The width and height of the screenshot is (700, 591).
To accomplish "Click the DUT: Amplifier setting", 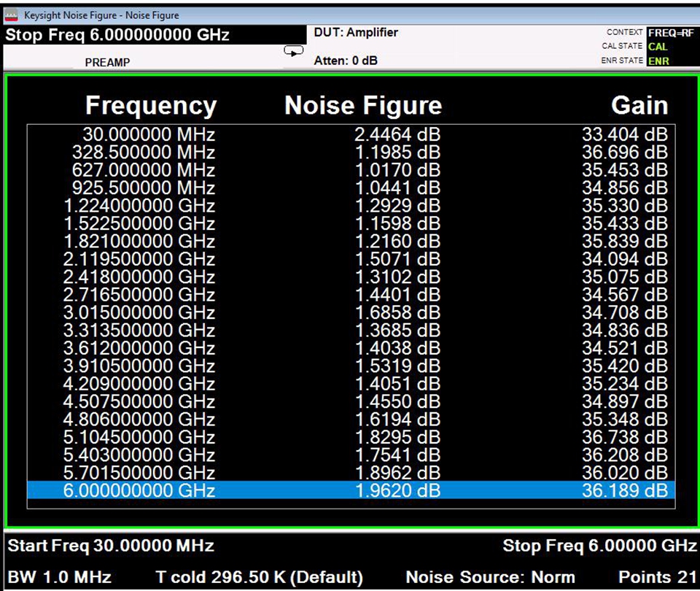I will [356, 33].
